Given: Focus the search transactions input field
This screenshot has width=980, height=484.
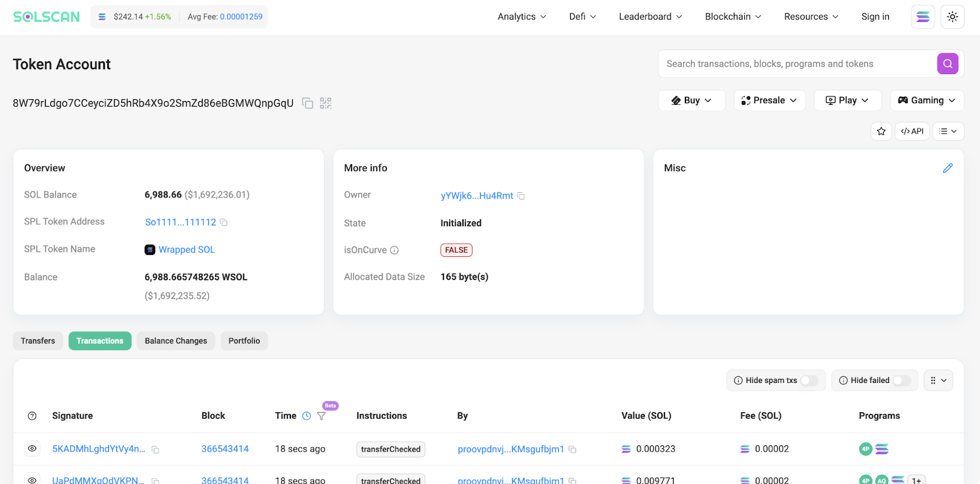Looking at the screenshot, I should [x=797, y=64].
